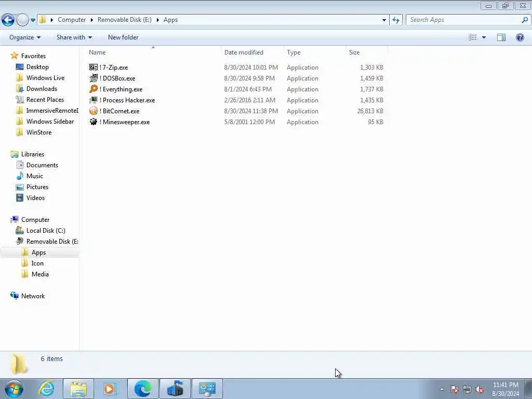
Task: Click the '! BitComet.exe' file name
Action: pos(119,111)
